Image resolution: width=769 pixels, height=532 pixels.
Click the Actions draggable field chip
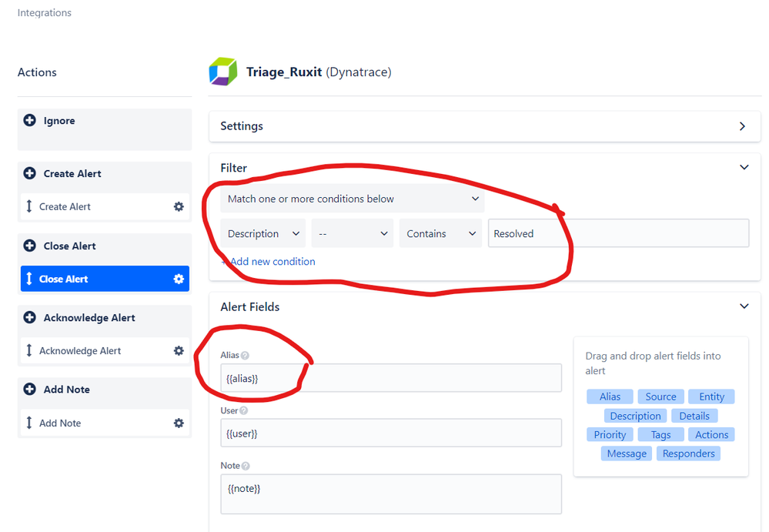711,434
